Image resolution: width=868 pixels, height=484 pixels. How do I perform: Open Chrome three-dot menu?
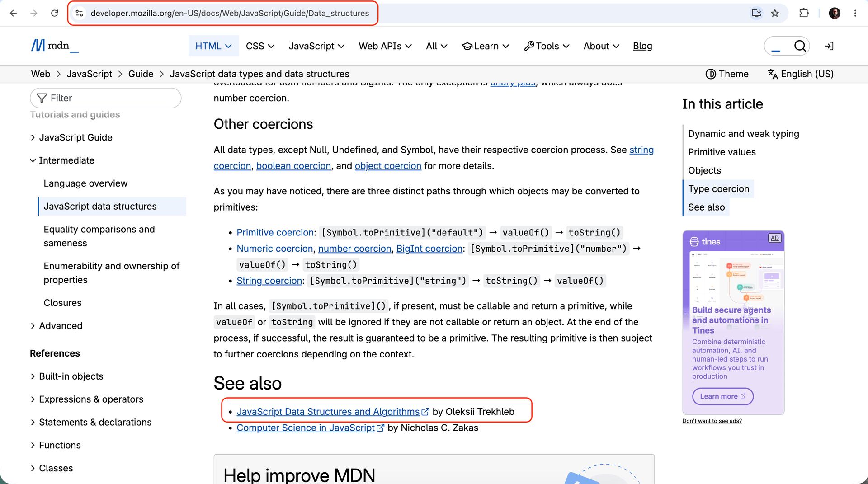855,13
